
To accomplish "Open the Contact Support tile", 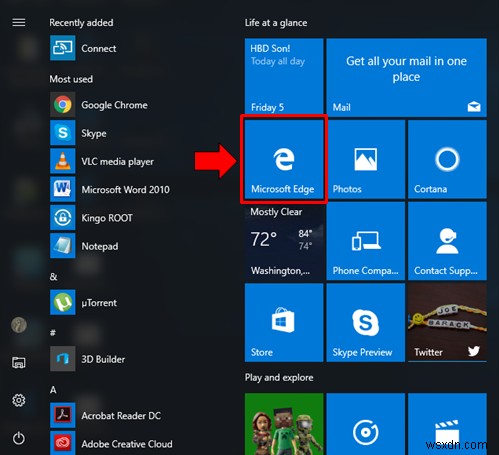I will (x=447, y=241).
